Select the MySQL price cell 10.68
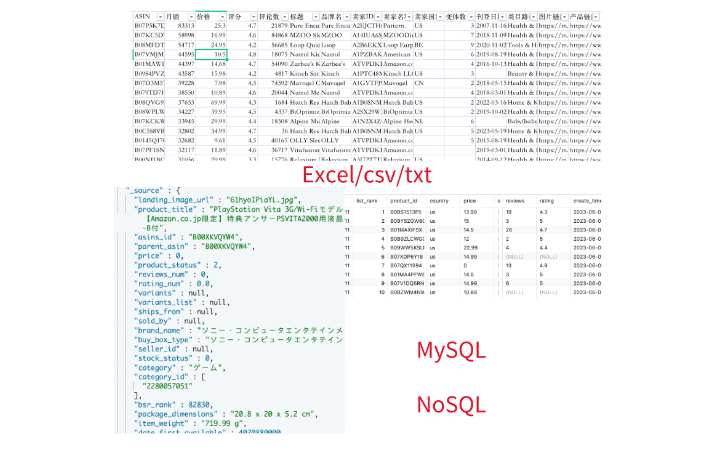 470,292
